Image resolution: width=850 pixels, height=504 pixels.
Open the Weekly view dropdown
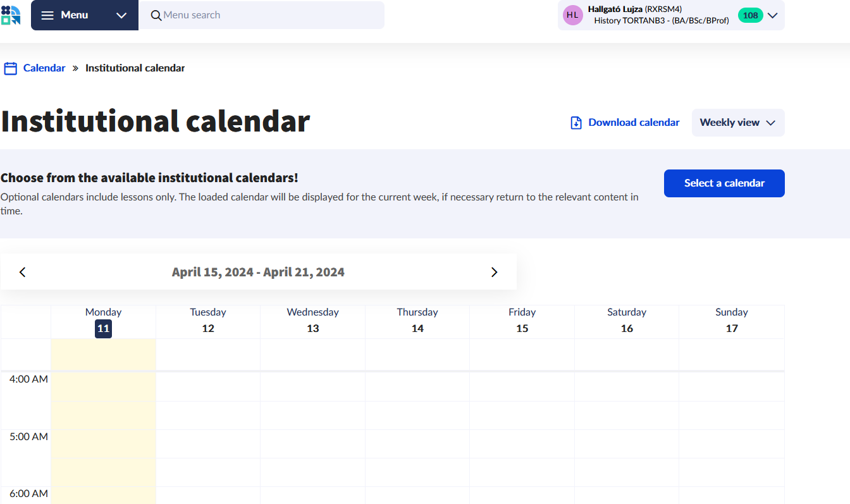pos(737,123)
